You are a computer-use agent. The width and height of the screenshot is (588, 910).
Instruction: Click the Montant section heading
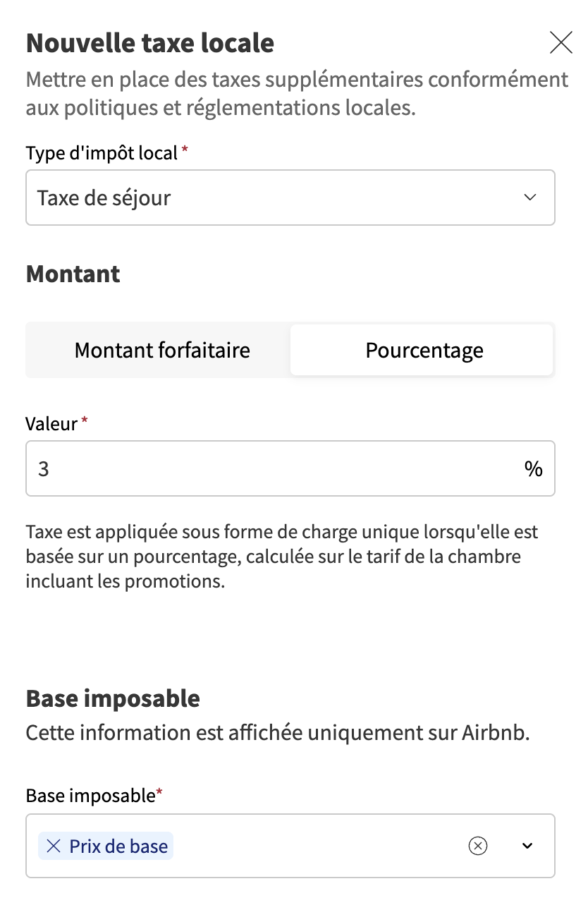click(73, 274)
